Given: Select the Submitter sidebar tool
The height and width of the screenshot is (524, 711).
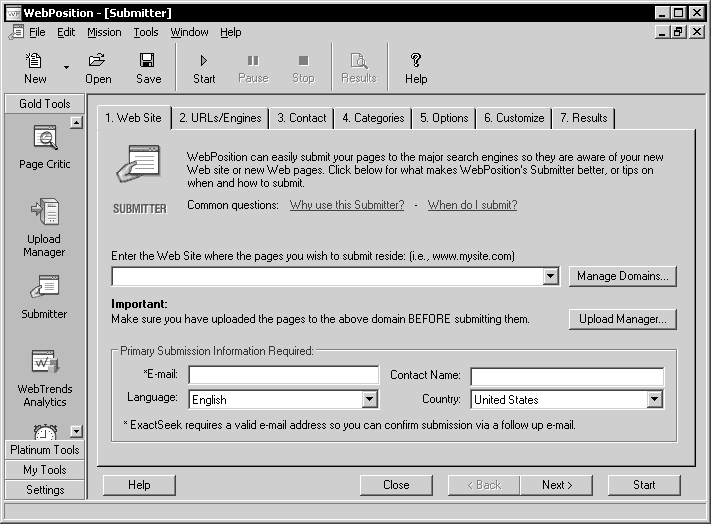Looking at the screenshot, I should click(44, 297).
